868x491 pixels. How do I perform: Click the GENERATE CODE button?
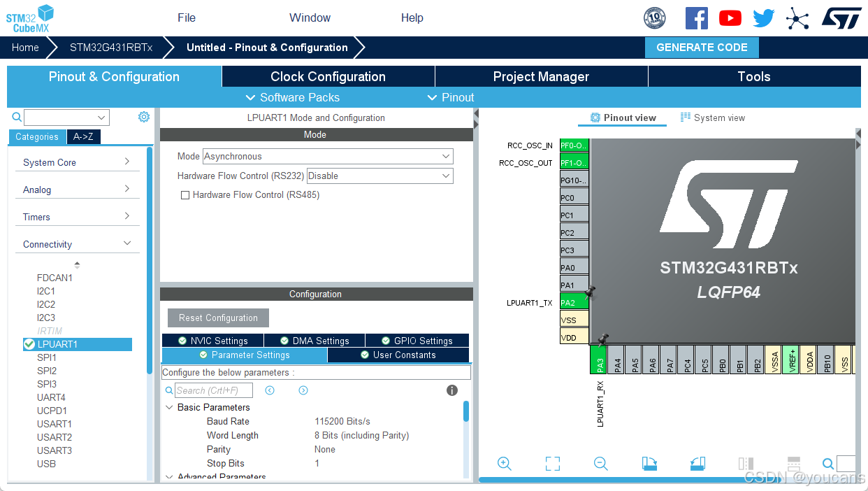tap(702, 48)
